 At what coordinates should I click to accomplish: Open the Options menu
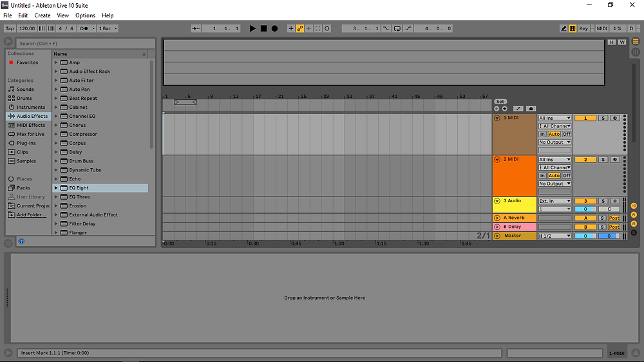click(x=85, y=15)
